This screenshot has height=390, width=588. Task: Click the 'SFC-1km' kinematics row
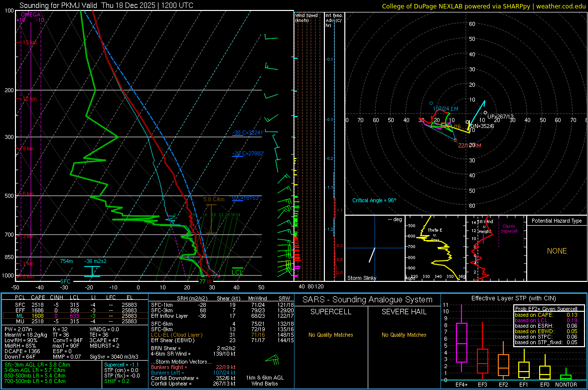223,305
